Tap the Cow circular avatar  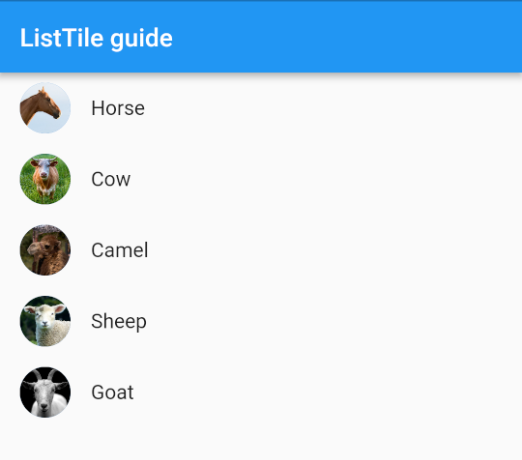pos(45,179)
